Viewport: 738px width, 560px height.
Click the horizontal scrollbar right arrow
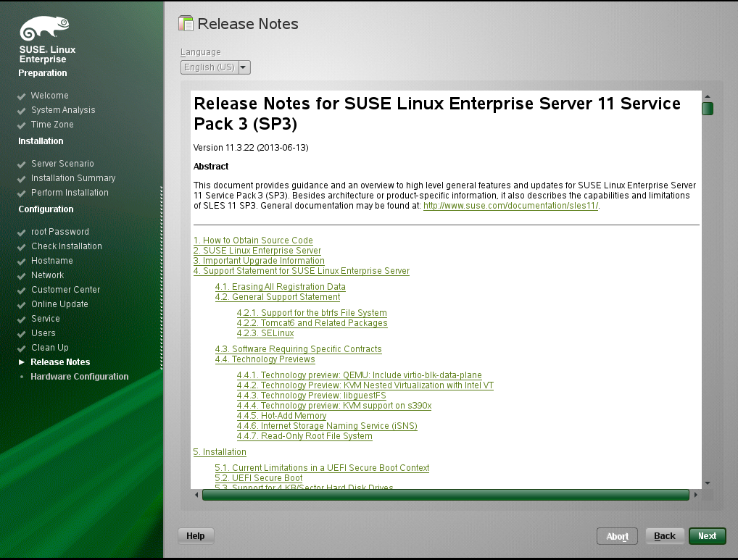pos(696,495)
